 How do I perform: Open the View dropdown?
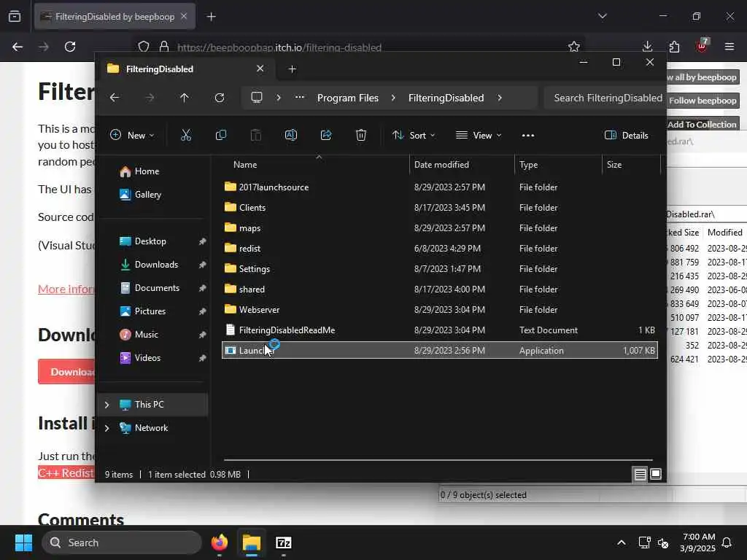(479, 135)
